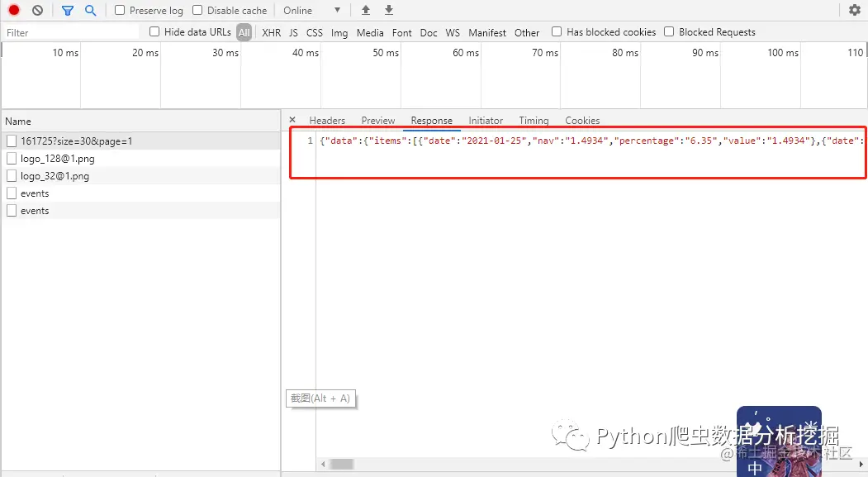Check Hide data URLs option
The width and height of the screenshot is (868, 477).
(x=154, y=31)
